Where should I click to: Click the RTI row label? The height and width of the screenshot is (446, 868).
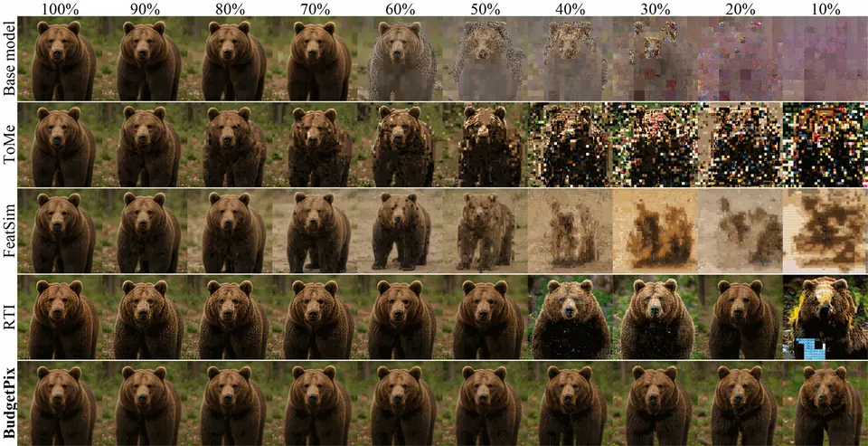point(9,318)
